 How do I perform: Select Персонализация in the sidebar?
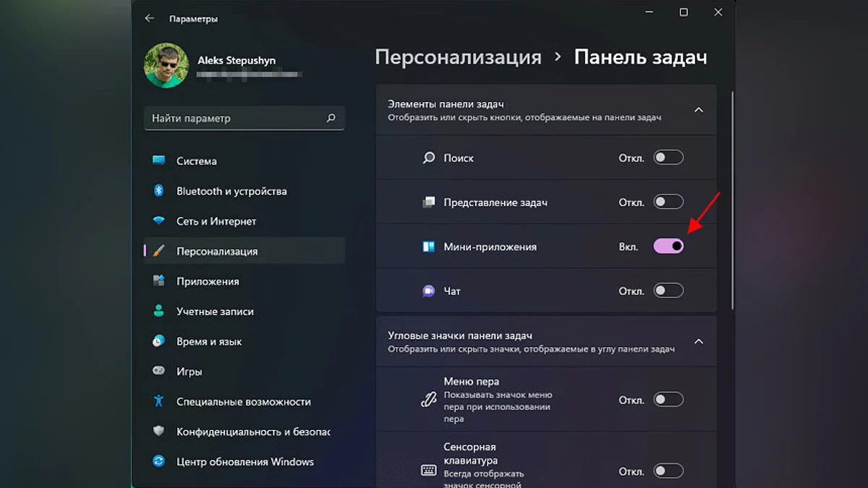pos(244,252)
